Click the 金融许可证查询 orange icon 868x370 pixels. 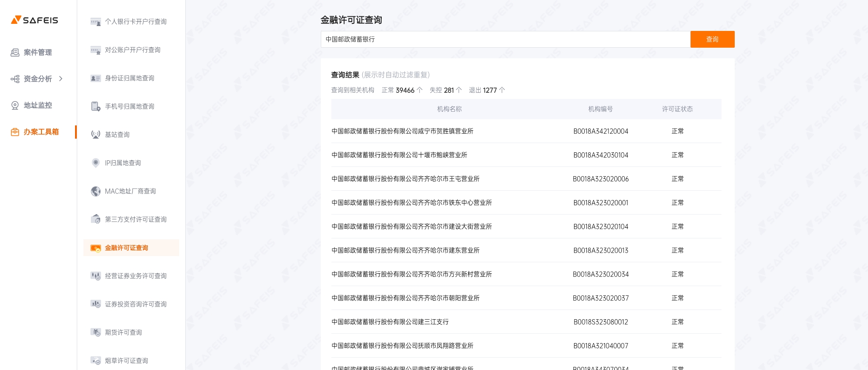coord(96,248)
